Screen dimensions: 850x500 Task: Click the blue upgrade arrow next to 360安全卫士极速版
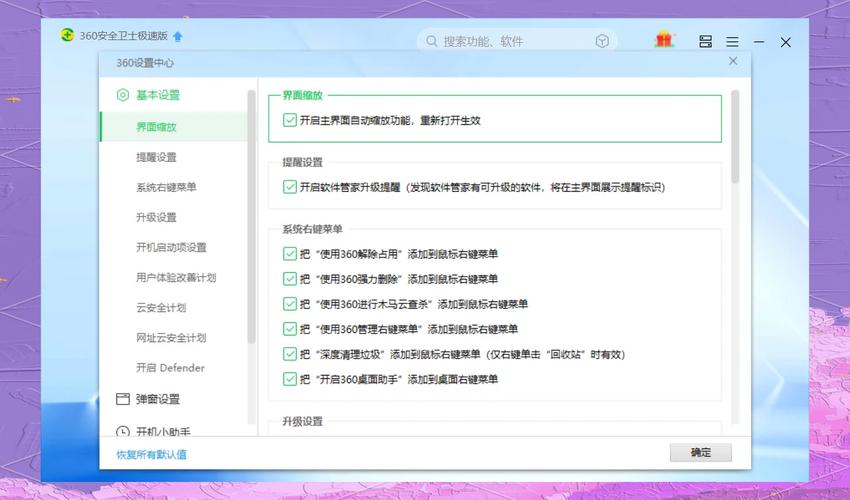point(178,36)
